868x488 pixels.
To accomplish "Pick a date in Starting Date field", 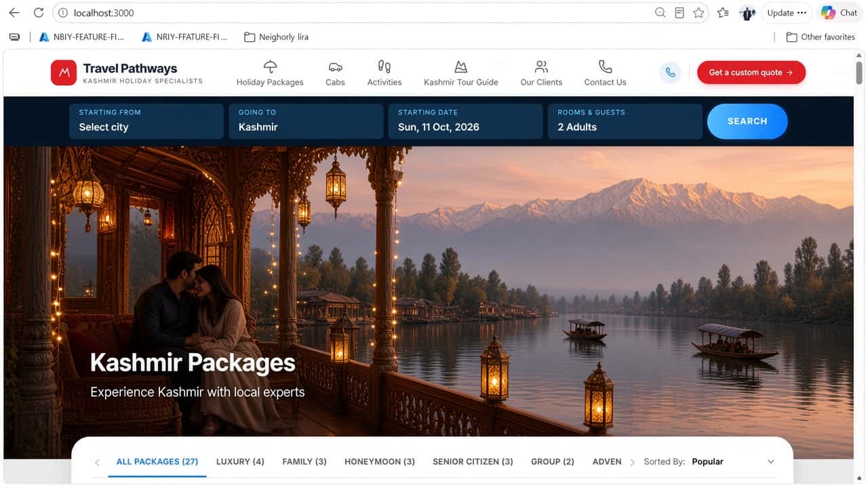I will tap(465, 121).
